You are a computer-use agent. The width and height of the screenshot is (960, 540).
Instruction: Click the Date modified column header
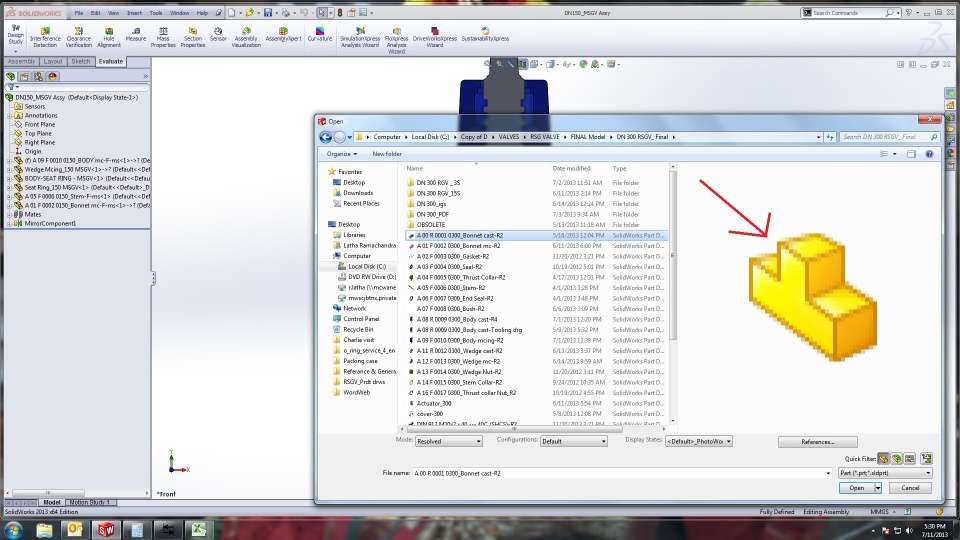point(571,168)
